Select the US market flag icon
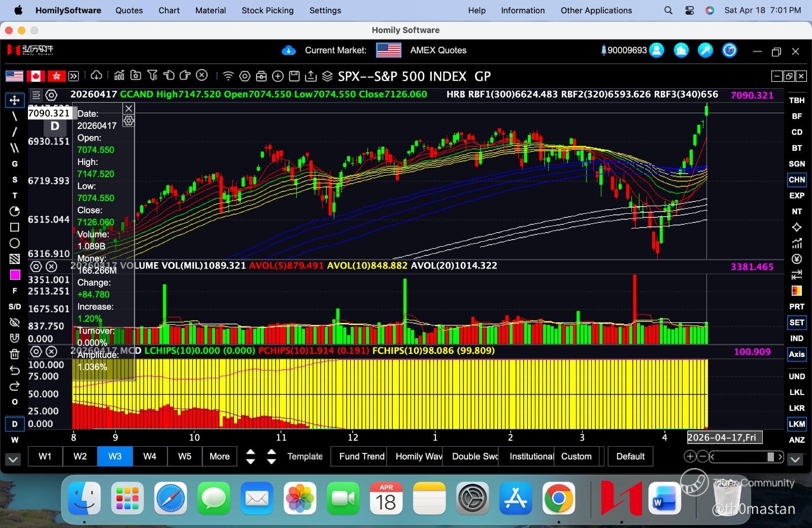 click(14, 76)
